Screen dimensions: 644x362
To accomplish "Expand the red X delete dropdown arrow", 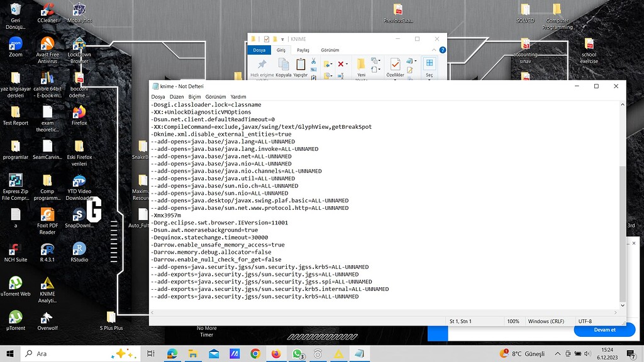I will 347,64.
